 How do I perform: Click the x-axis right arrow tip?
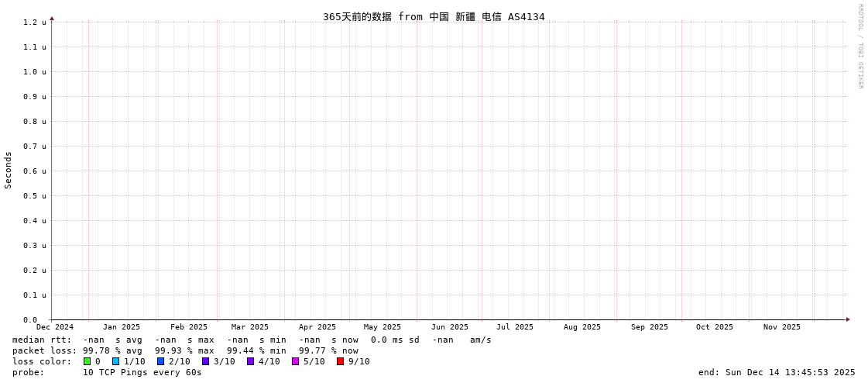click(x=848, y=319)
